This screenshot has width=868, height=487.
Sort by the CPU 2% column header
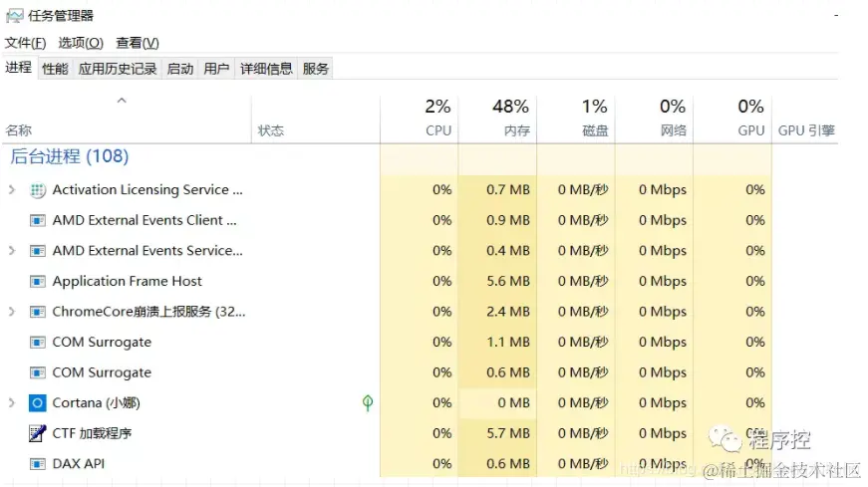420,119
